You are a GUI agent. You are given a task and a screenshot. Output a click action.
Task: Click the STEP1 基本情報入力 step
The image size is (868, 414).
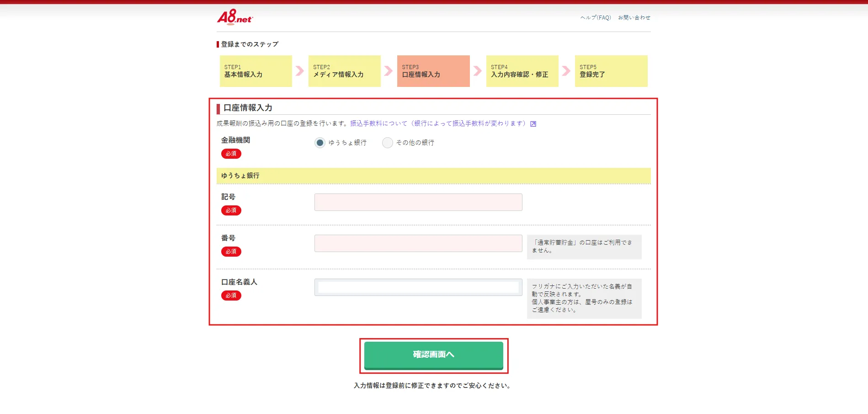(256, 71)
